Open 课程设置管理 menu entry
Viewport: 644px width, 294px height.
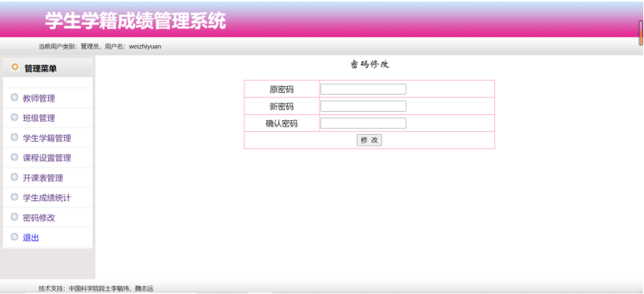[47, 158]
